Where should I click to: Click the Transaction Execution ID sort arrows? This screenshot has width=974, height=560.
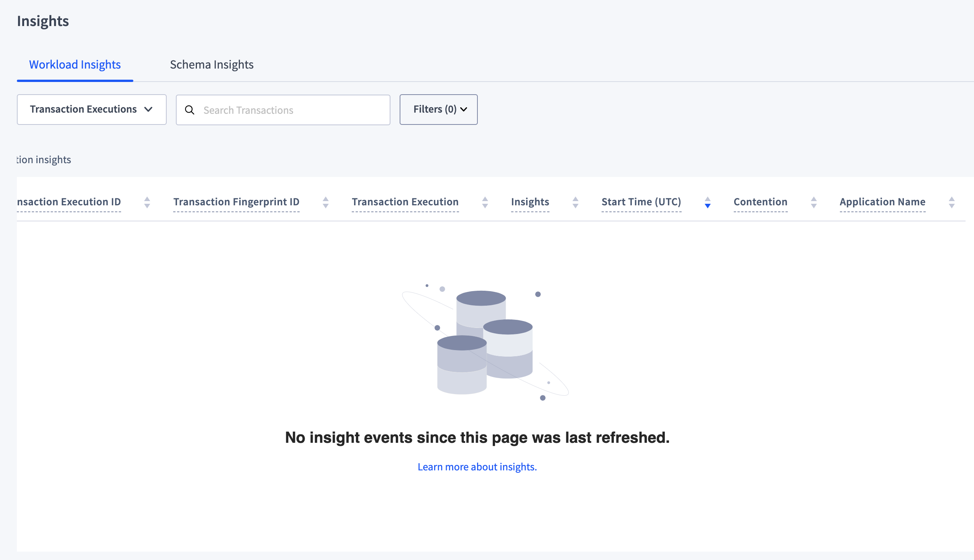[147, 202]
